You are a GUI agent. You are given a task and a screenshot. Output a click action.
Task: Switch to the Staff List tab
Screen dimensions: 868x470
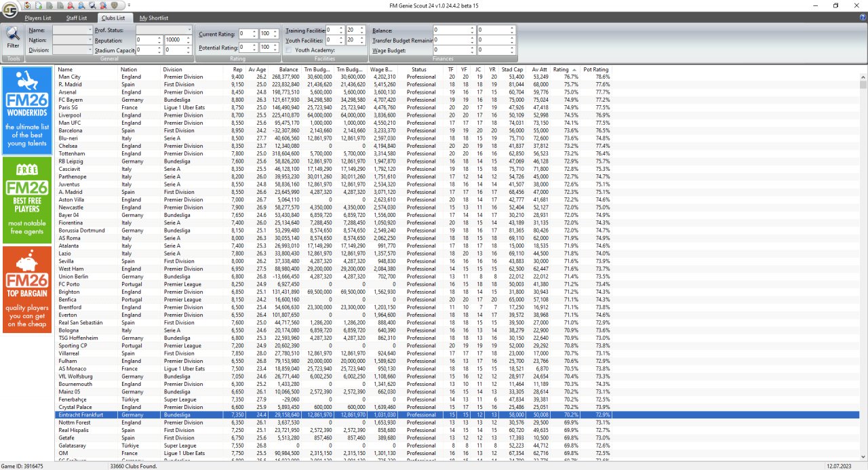point(77,18)
